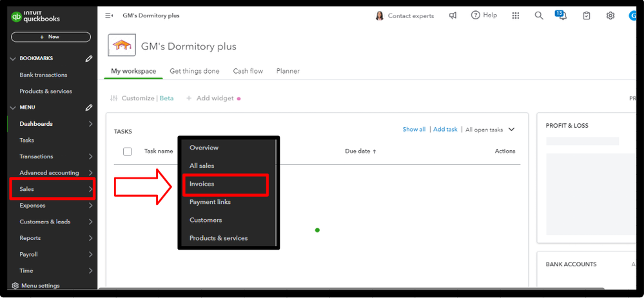Expand the Reports submenu arrow
The width and height of the screenshot is (644, 298).
click(x=90, y=238)
